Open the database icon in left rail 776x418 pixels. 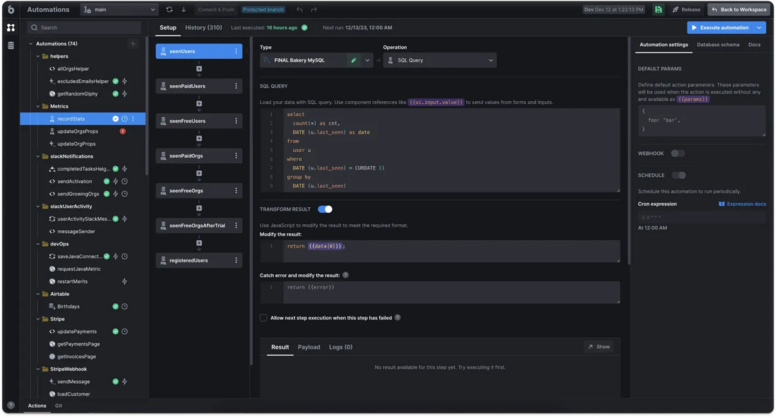point(10,46)
